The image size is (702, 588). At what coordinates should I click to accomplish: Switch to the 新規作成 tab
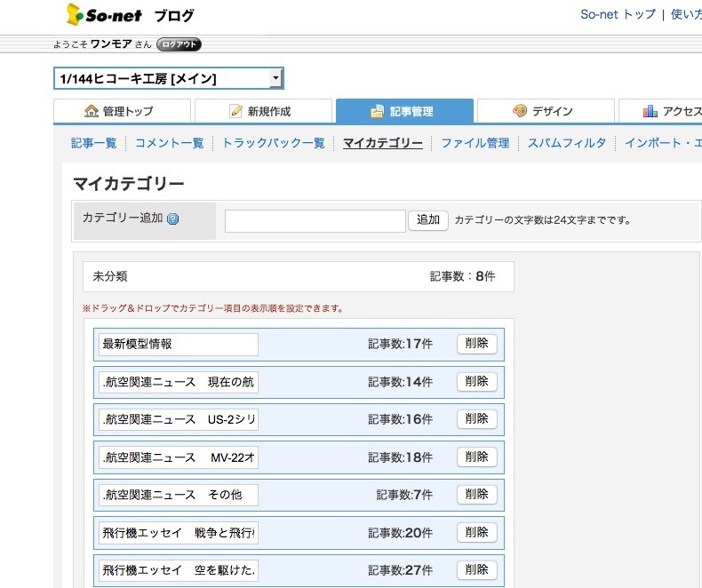[x=263, y=111]
